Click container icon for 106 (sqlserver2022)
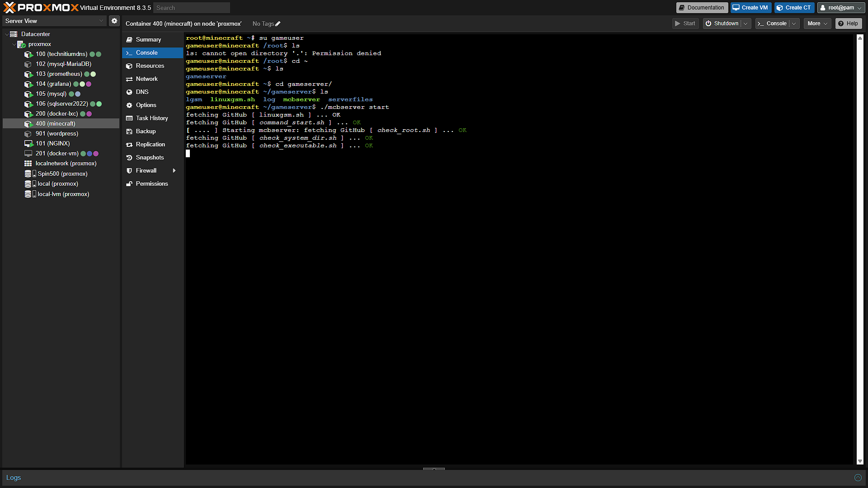 (28, 104)
